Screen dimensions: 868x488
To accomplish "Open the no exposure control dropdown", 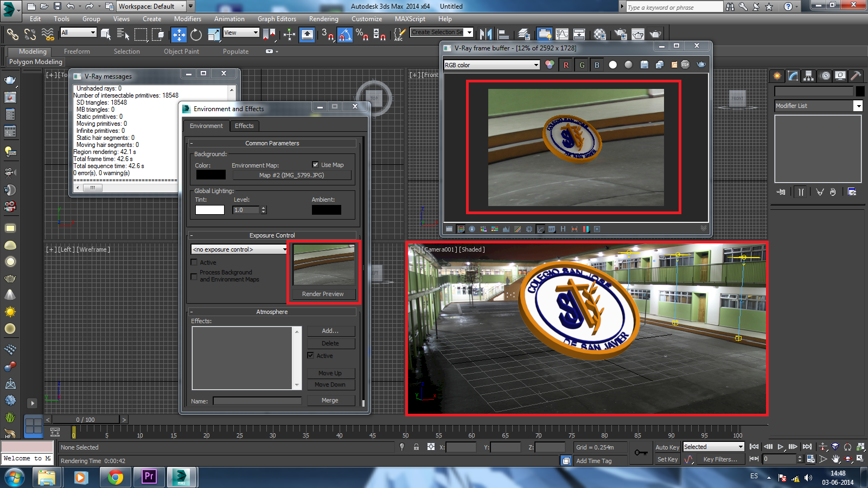I will (239, 249).
